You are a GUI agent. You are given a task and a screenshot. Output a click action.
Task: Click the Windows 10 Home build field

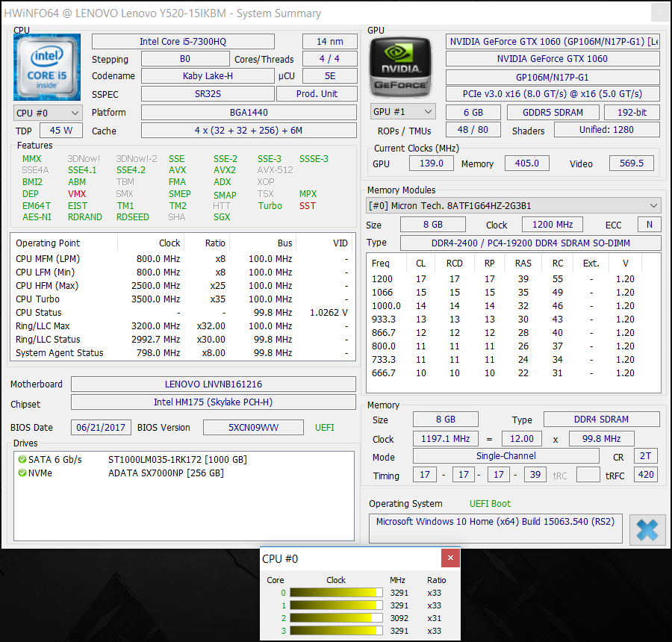pos(496,528)
